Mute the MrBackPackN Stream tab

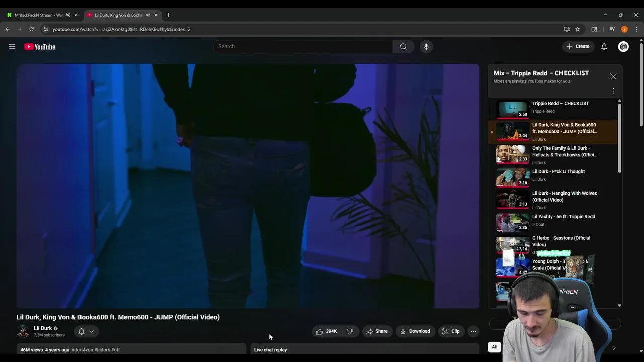(68, 15)
